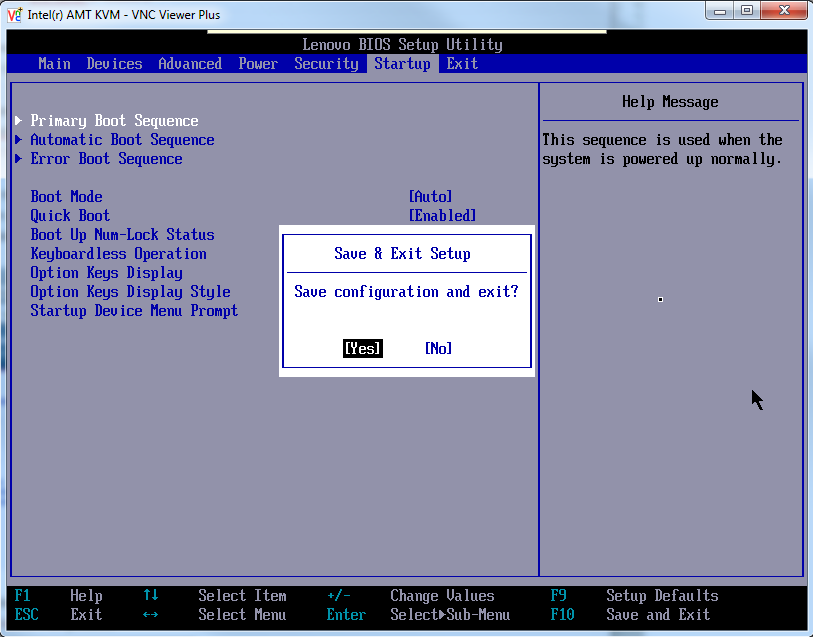Viewport: 813px width, 637px height.
Task: Choose [No] in the Save dialog
Action: [438, 348]
